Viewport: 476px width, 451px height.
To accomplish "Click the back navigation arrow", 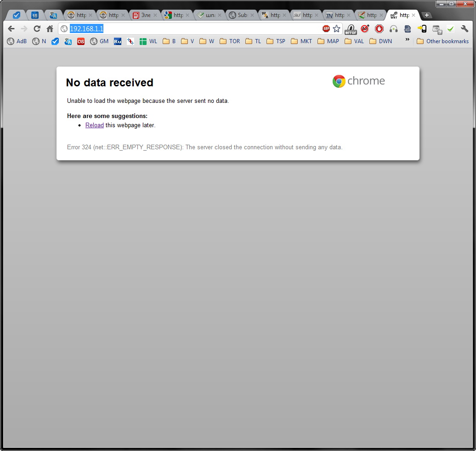I will 11,28.
